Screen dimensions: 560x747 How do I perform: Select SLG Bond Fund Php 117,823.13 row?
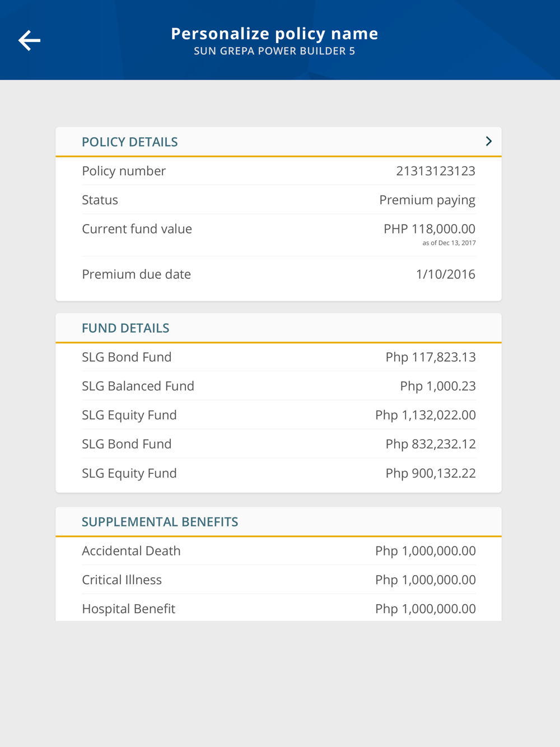pos(278,357)
